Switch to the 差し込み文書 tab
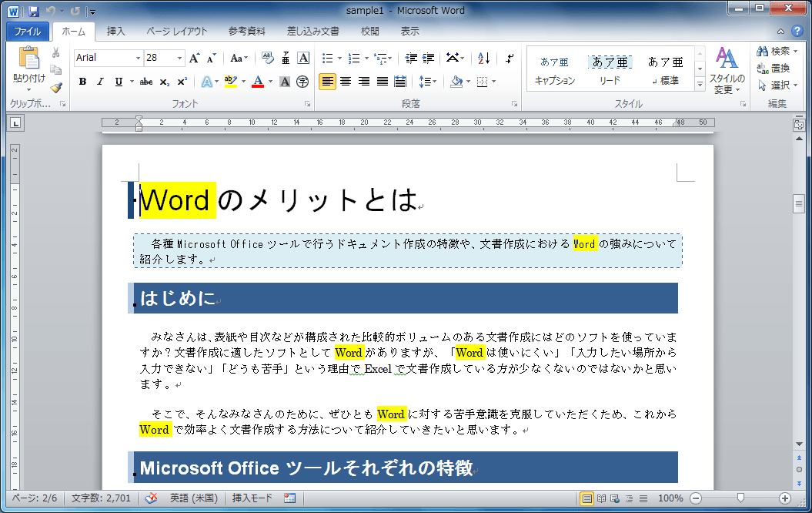Viewport: 812px width, 513px height. pyautogui.click(x=312, y=32)
